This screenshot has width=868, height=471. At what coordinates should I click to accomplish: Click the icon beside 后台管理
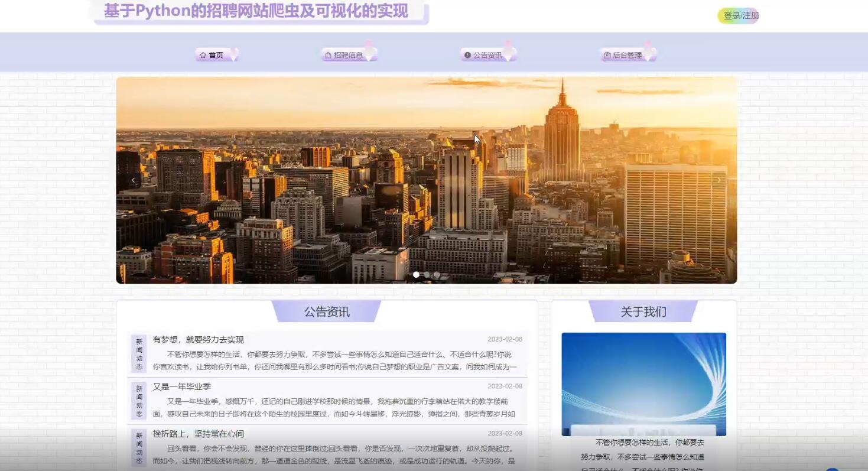[607, 54]
